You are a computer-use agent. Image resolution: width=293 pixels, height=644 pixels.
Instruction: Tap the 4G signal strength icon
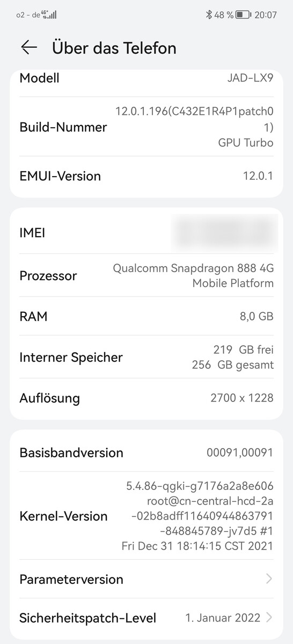(49, 15)
